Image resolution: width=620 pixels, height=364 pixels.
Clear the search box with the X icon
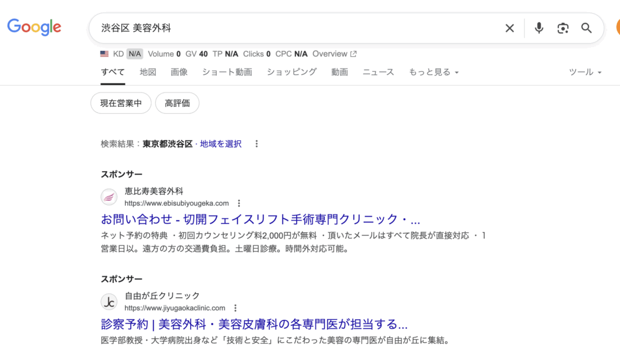pos(510,28)
